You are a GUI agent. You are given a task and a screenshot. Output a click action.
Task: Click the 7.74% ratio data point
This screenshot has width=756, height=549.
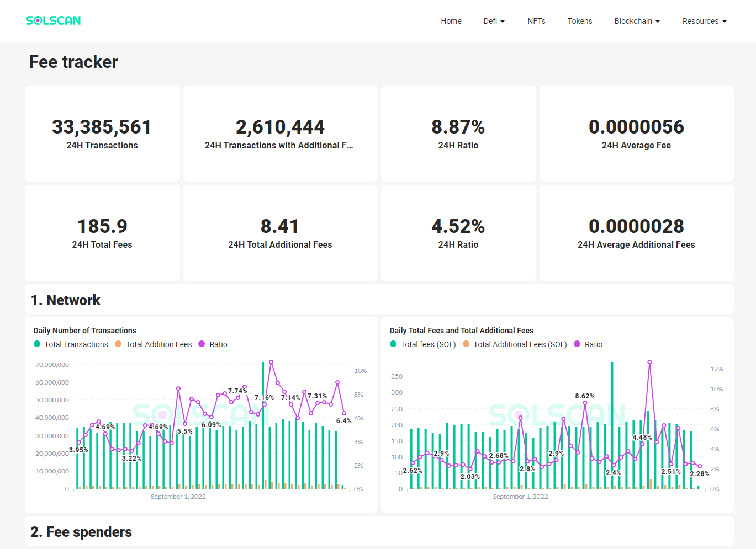coord(245,387)
